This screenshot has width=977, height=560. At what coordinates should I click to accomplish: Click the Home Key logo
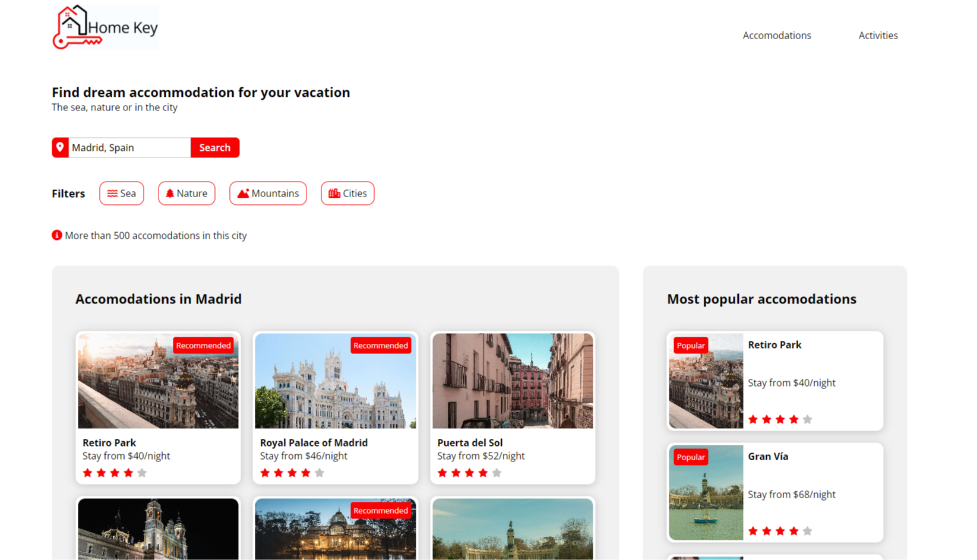(105, 27)
